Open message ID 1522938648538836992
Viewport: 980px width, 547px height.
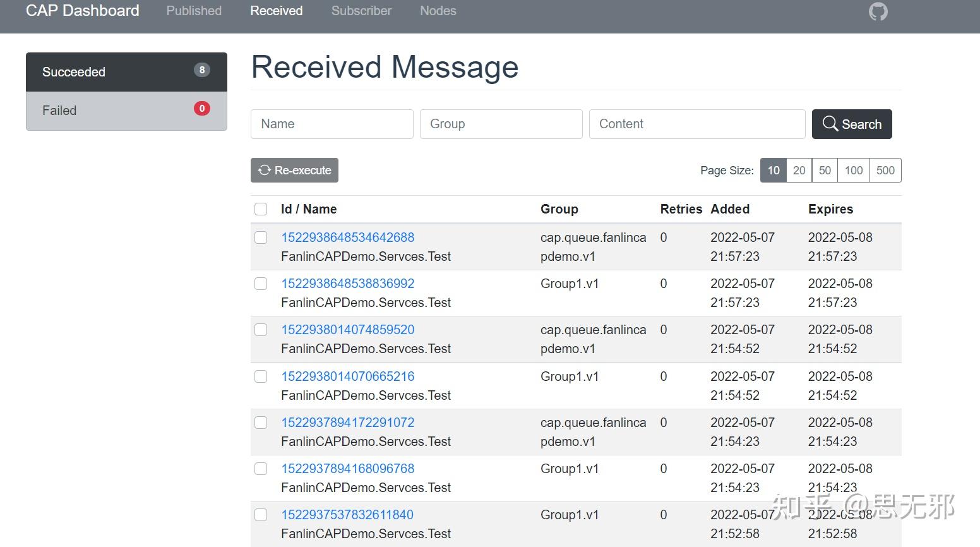pyautogui.click(x=348, y=284)
